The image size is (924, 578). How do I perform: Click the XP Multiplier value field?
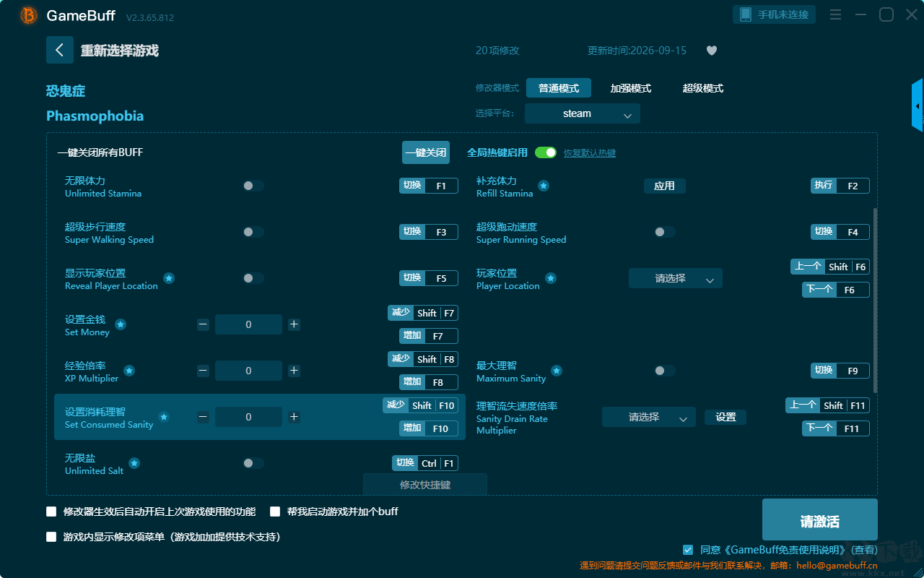coord(248,371)
